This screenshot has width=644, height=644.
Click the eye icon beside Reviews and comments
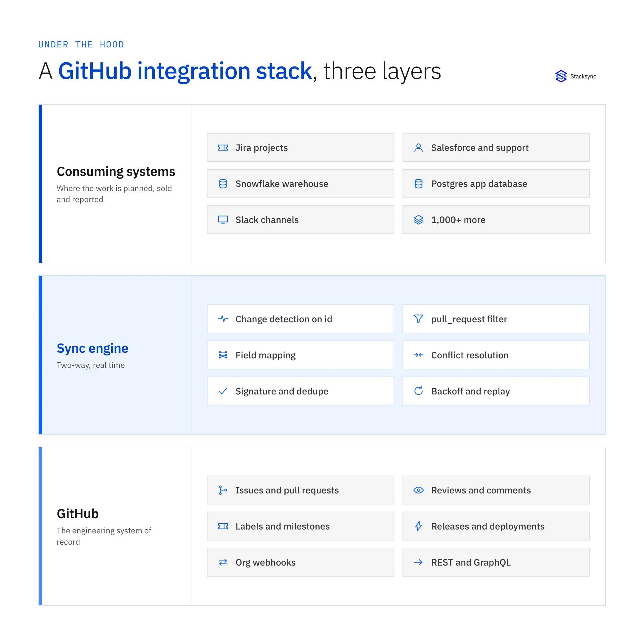pos(419,490)
